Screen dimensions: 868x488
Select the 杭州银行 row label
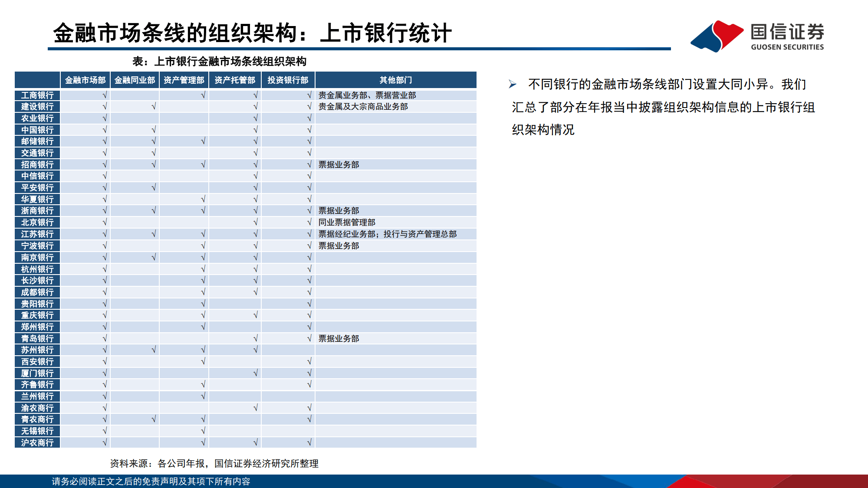[x=37, y=269]
